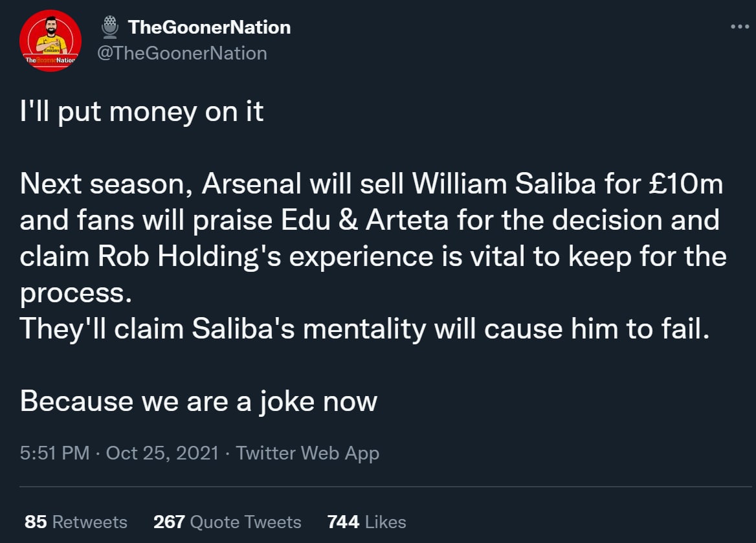Click the word "process." in tweet

pyautogui.click(x=76, y=293)
